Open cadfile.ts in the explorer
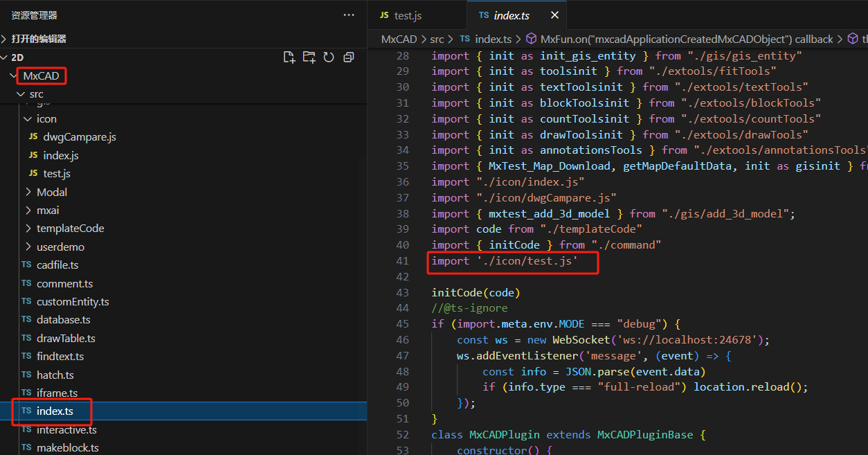868x455 pixels. point(57,265)
